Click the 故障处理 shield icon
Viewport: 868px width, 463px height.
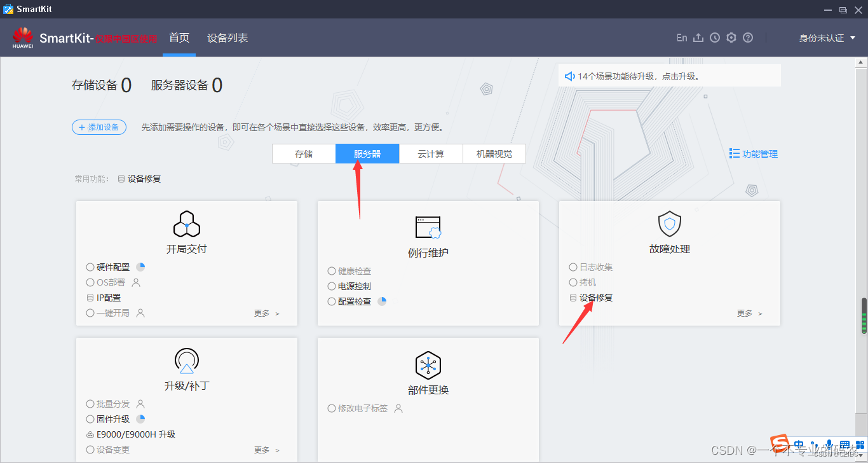point(670,224)
